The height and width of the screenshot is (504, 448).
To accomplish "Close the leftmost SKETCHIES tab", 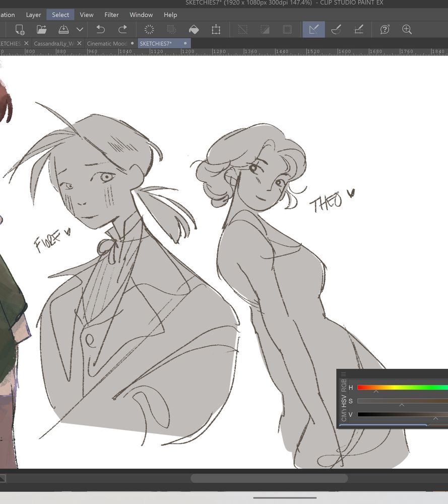I will point(26,43).
